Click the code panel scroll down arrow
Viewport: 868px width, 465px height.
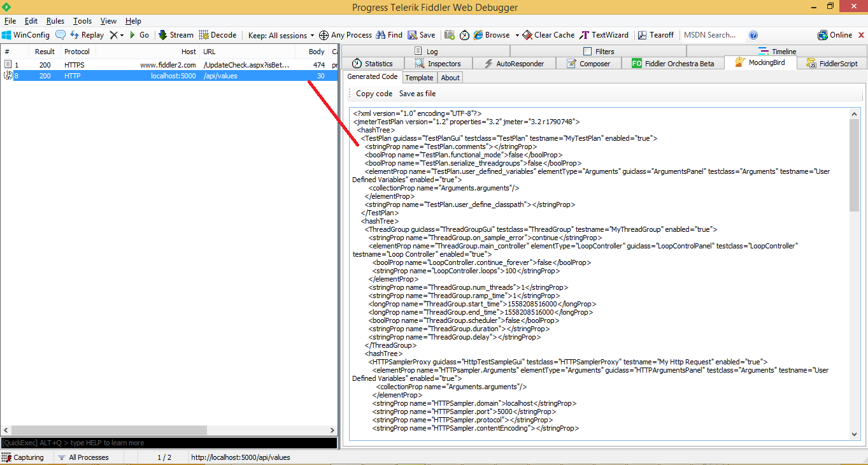pyautogui.click(x=855, y=434)
